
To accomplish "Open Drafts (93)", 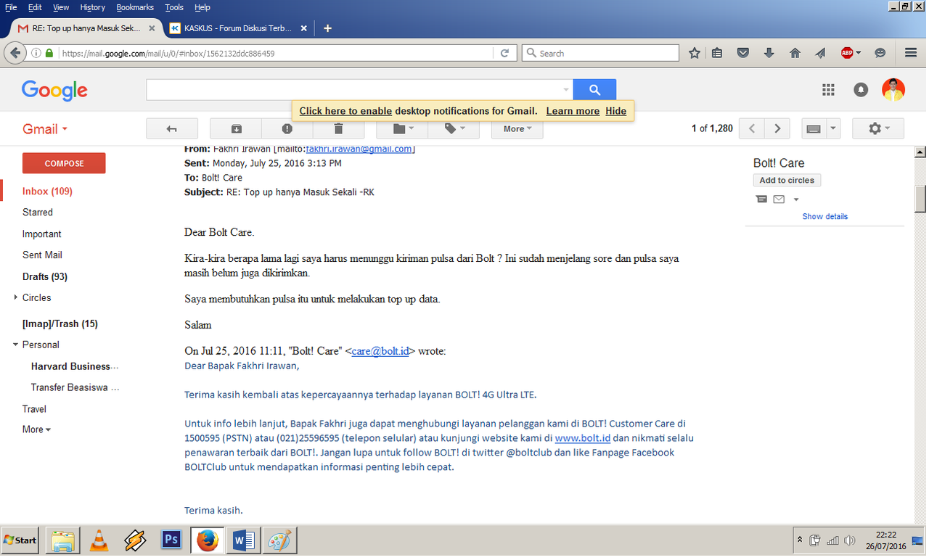I will point(45,276).
